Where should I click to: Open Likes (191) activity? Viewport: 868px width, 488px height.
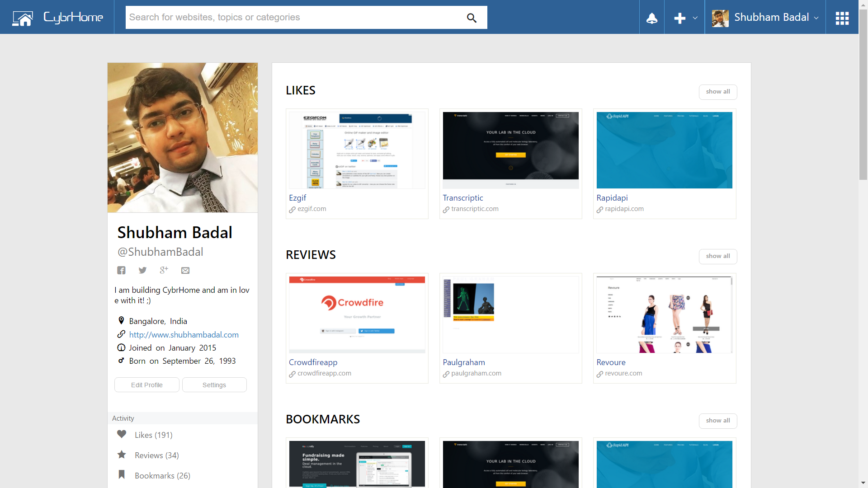(x=153, y=435)
